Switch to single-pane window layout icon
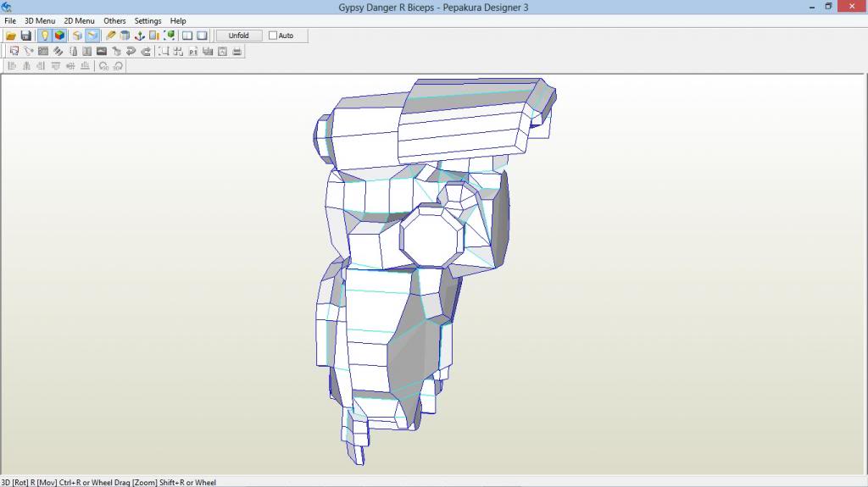 (x=202, y=36)
